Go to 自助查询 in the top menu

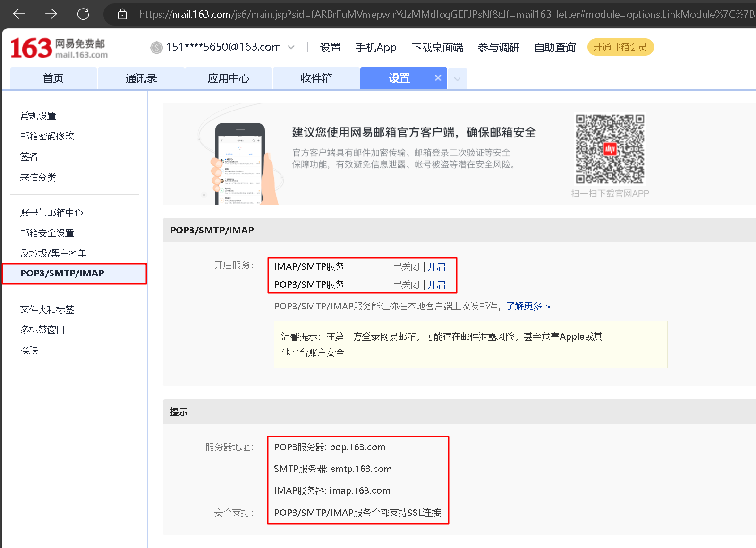pyautogui.click(x=555, y=47)
